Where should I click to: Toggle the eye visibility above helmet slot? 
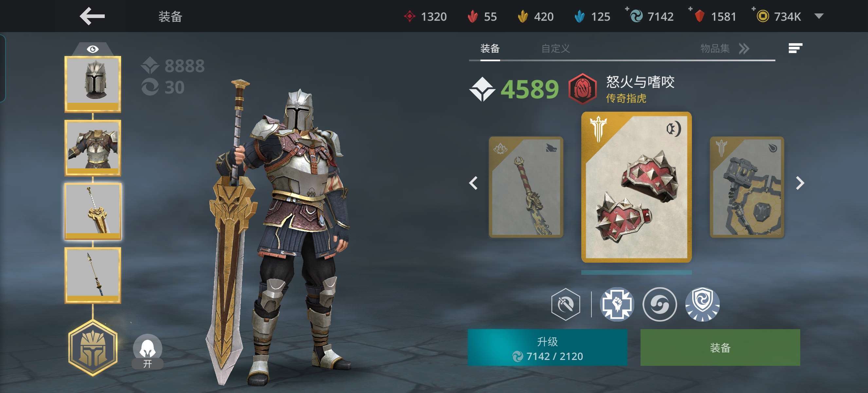93,49
